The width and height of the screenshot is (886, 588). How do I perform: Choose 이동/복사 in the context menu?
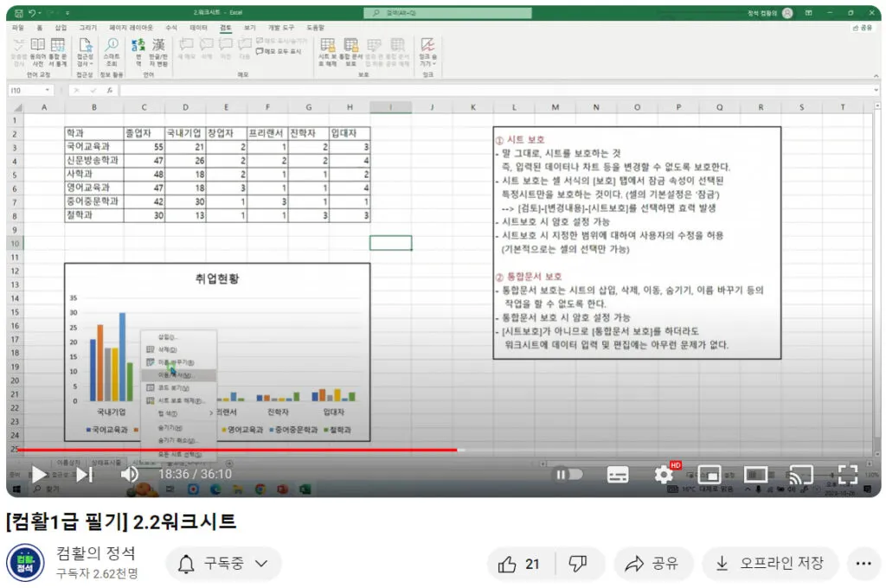click(x=176, y=376)
